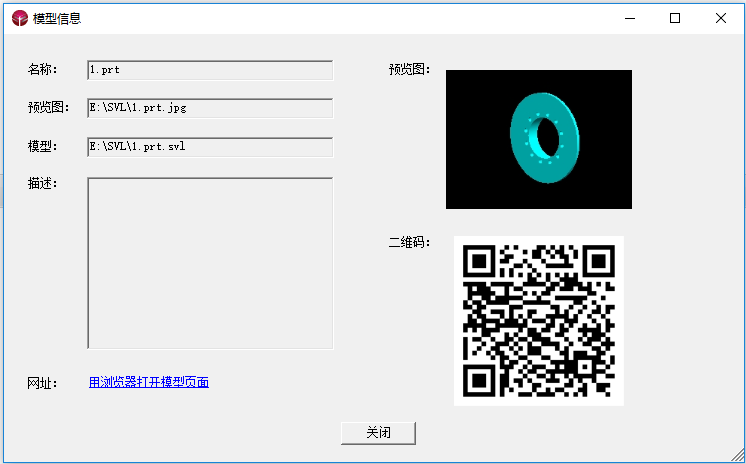Click the 二维码: label

(410, 243)
